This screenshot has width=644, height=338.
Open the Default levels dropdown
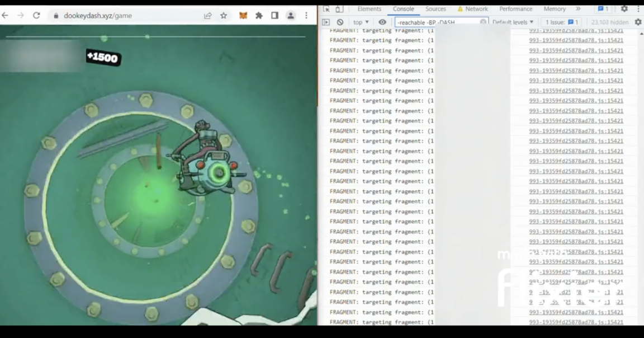[513, 22]
